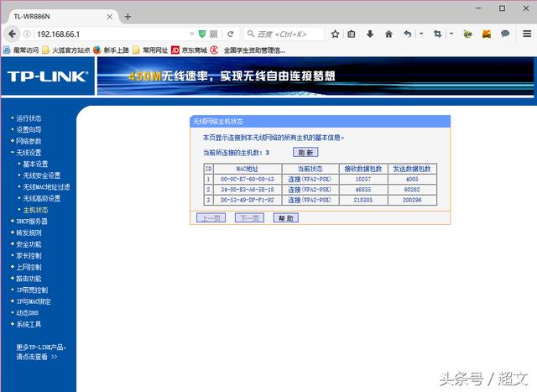Screen dimensions: 537x392
Task: Bookmark this page with the star icon
Action: (336, 34)
